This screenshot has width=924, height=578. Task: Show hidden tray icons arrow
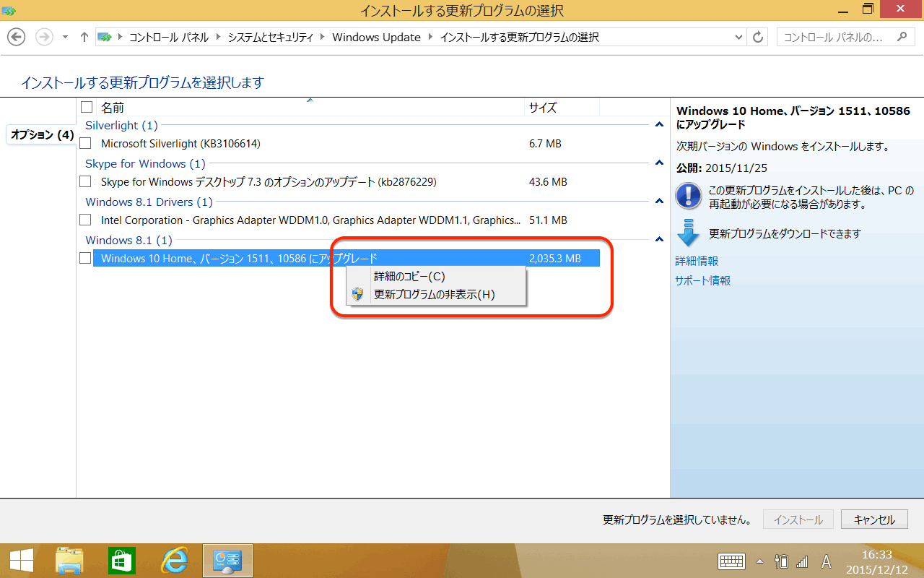click(759, 561)
